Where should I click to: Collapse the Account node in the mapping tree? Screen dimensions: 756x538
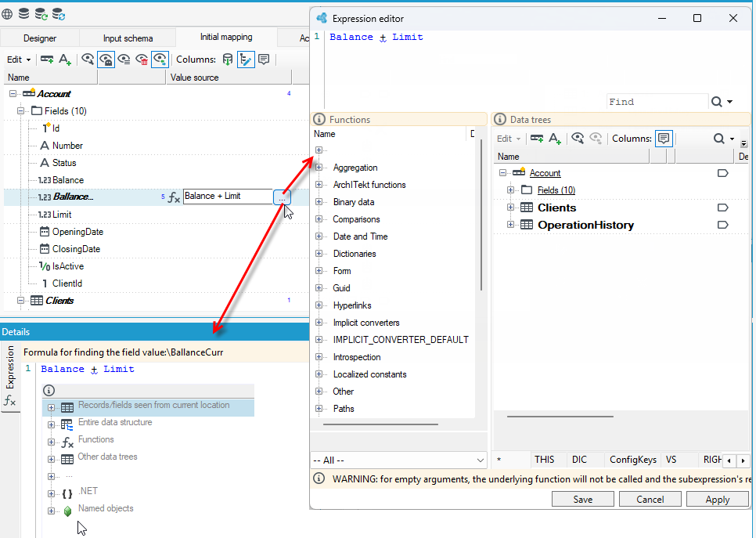[13, 94]
